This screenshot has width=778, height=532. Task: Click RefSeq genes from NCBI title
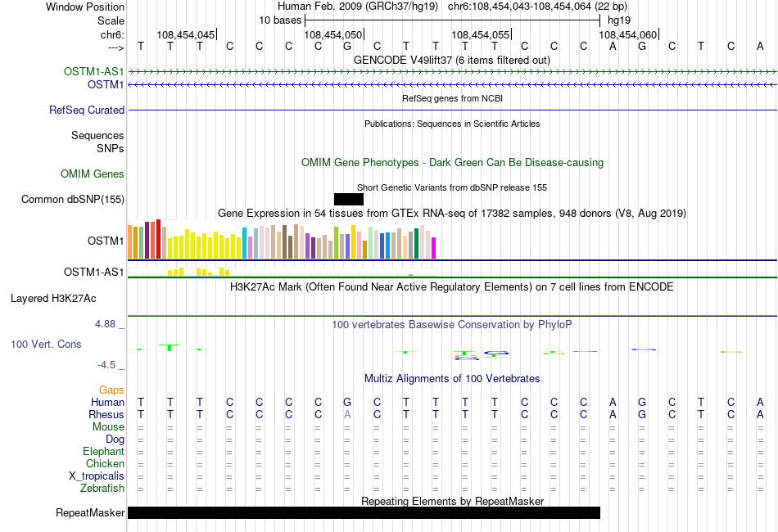(452, 98)
